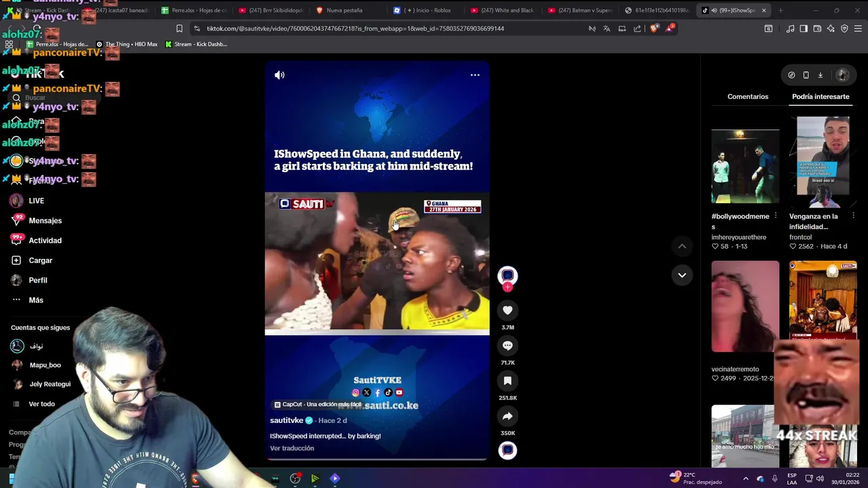Like the video with the heart icon

(507, 310)
